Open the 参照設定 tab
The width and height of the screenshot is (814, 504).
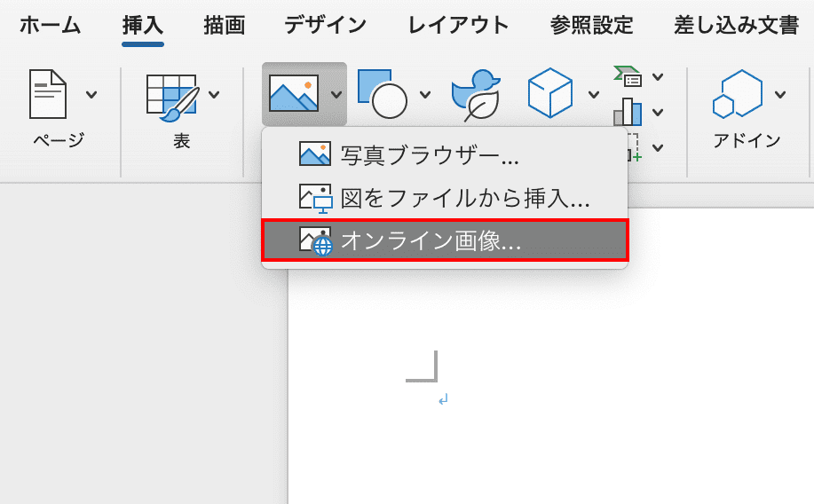tap(592, 25)
